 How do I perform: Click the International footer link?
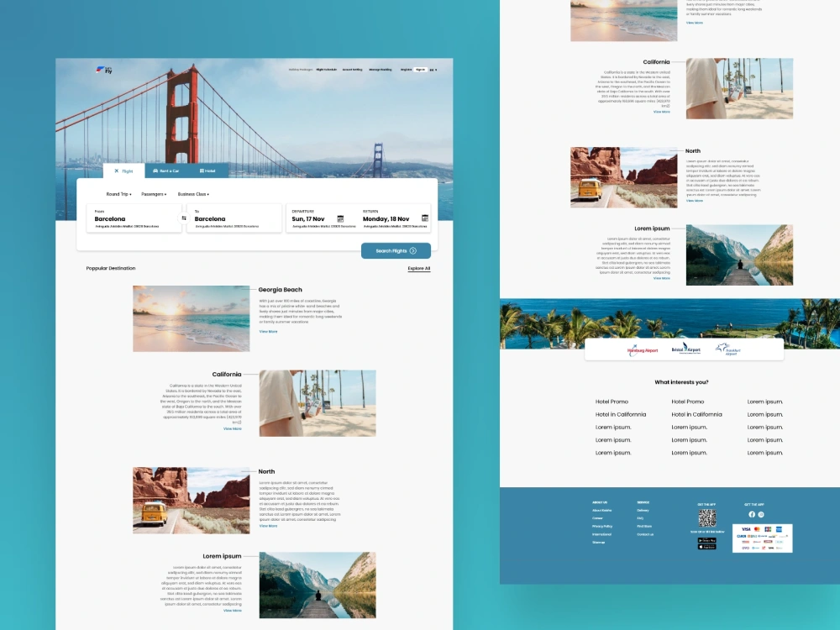[x=601, y=534]
